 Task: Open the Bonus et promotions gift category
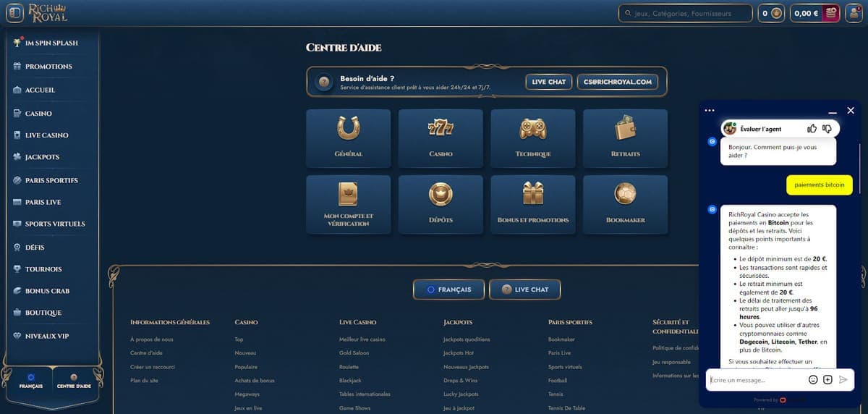[533, 205]
